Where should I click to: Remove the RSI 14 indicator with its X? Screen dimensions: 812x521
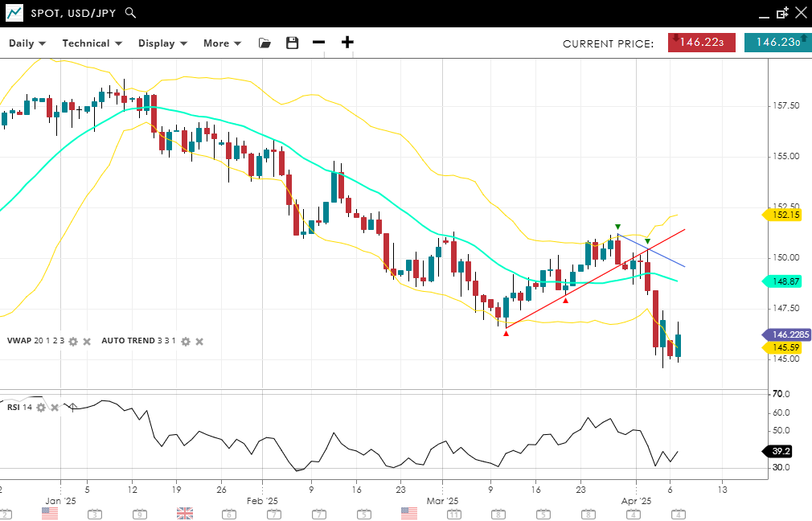point(55,408)
